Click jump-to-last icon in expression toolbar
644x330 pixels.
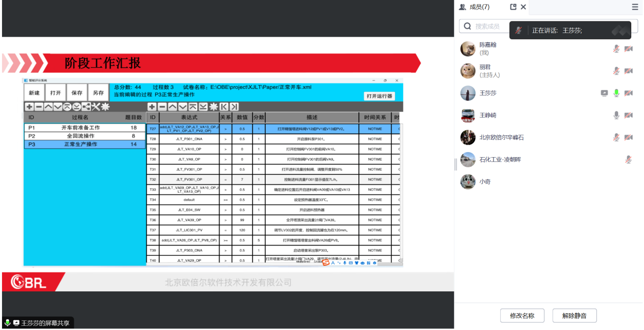pos(234,107)
